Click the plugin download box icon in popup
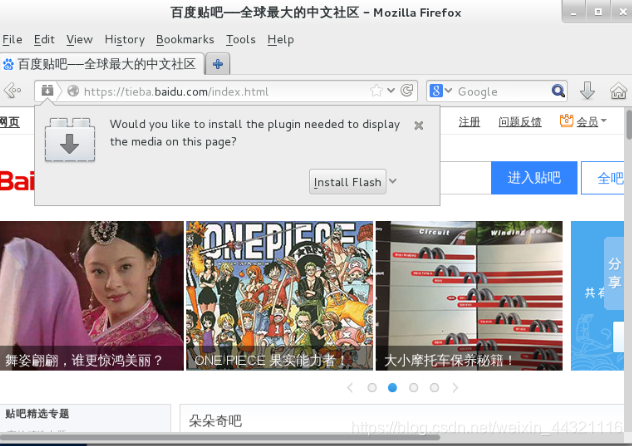The image size is (632, 446). click(70, 139)
